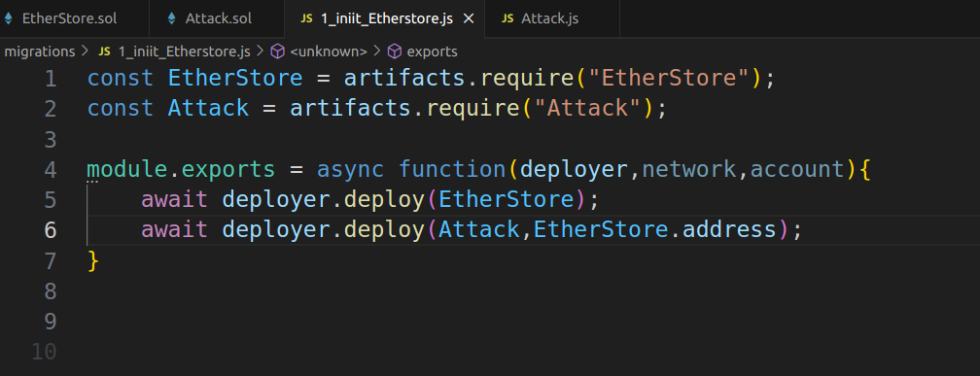Click the cube icon beside <unknown> breadcrumb
Screen dimensions: 980x376
tap(277, 51)
